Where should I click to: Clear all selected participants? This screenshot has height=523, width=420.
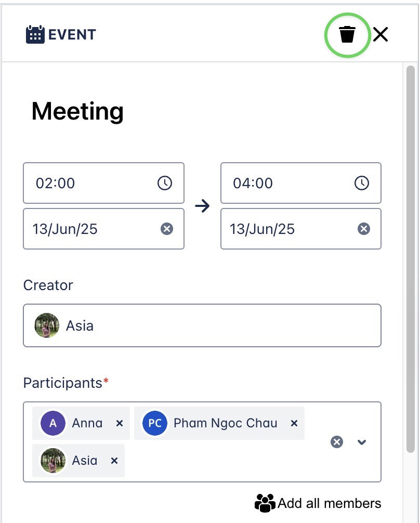[x=337, y=442]
